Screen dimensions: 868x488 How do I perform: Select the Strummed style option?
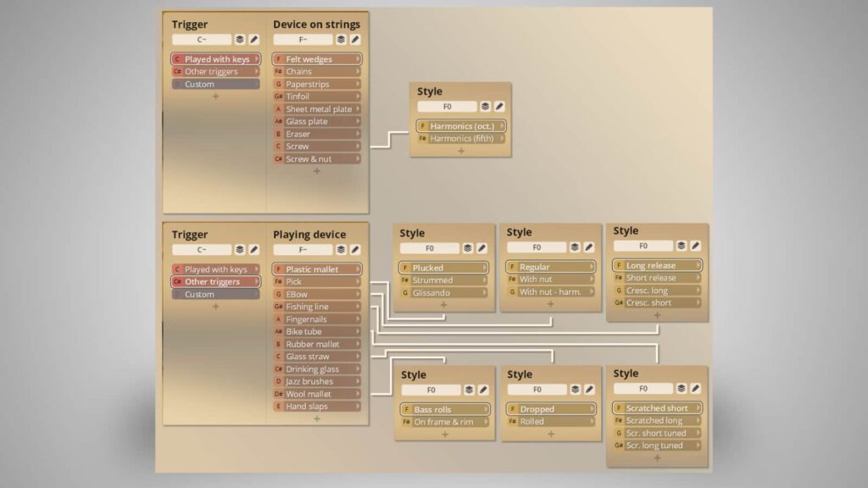coord(443,280)
